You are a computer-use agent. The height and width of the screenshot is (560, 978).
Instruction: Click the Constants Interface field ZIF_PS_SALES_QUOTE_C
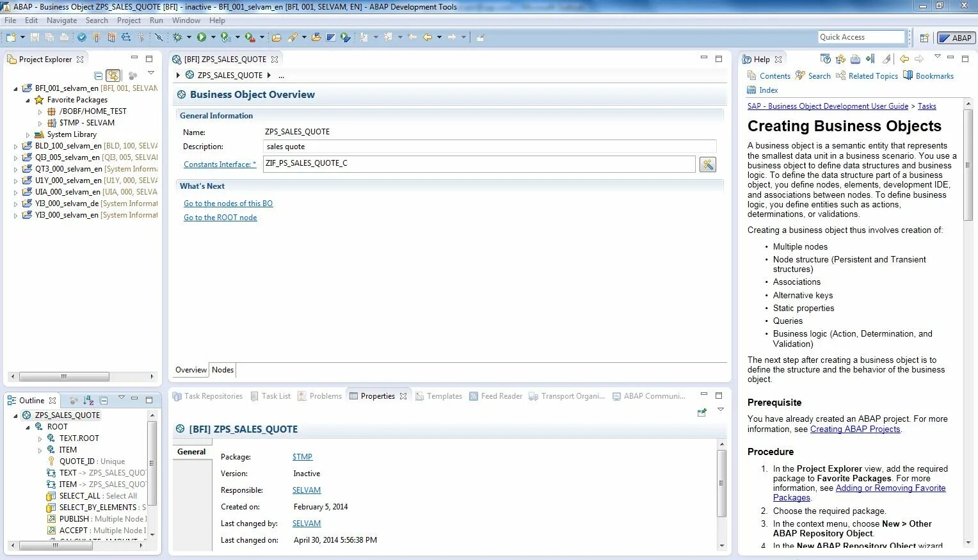[x=479, y=164]
